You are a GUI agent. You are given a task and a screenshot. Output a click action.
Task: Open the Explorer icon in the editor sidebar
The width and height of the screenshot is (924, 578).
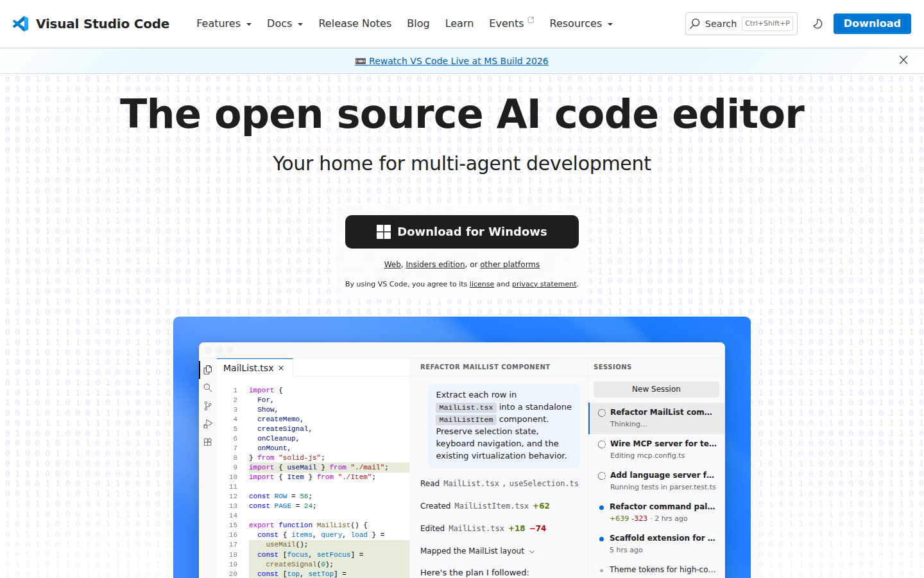point(208,370)
